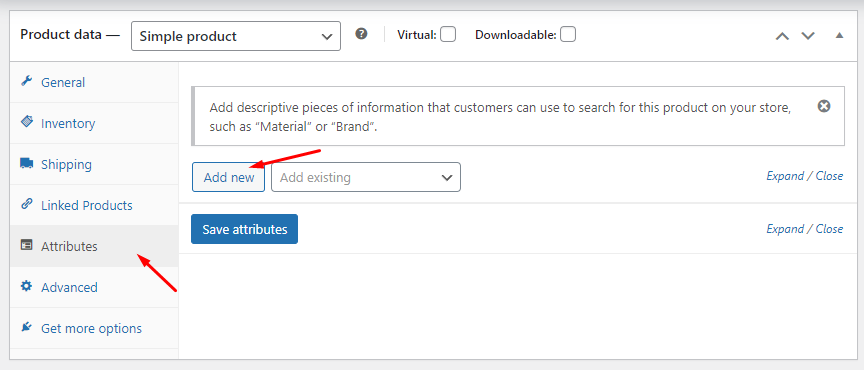Click the Inventory tag icon
Screen dimensions: 864x370
click(26, 122)
